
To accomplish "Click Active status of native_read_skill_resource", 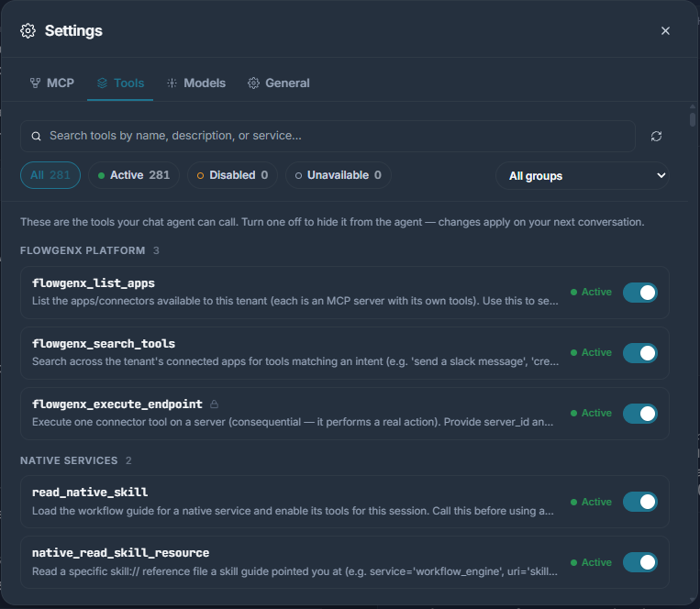I will [x=591, y=562].
